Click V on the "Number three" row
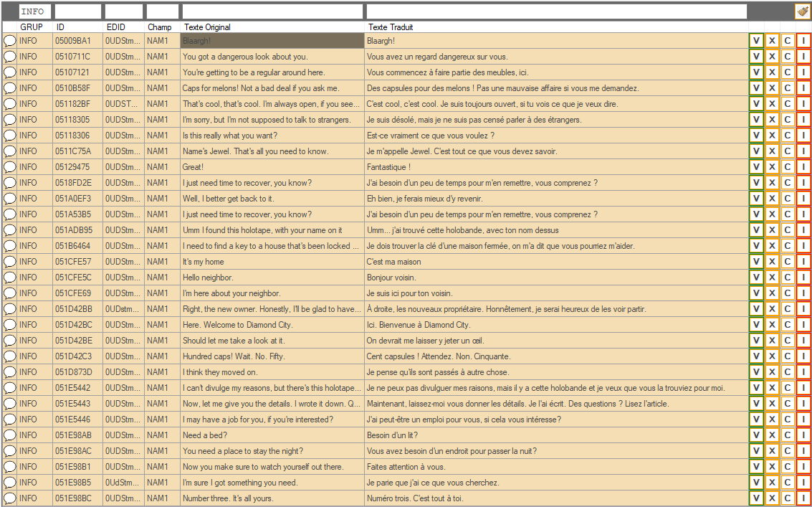The width and height of the screenshot is (812, 507). click(x=756, y=498)
